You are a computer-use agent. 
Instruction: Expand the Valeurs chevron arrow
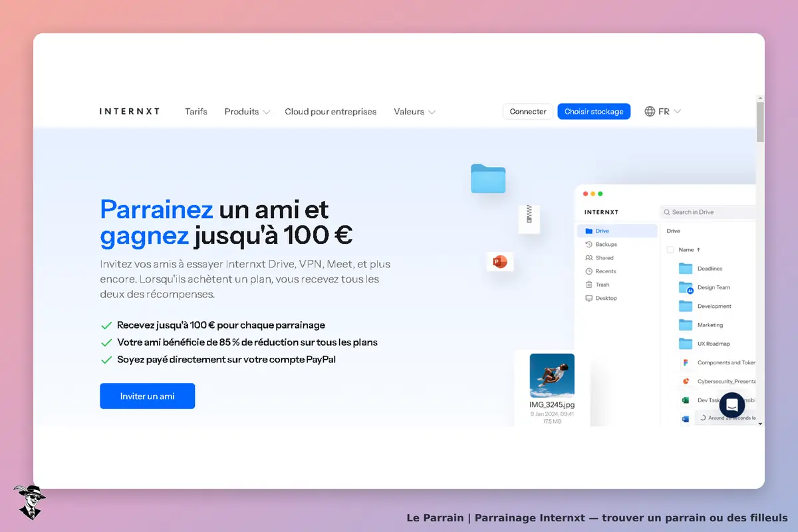(432, 112)
